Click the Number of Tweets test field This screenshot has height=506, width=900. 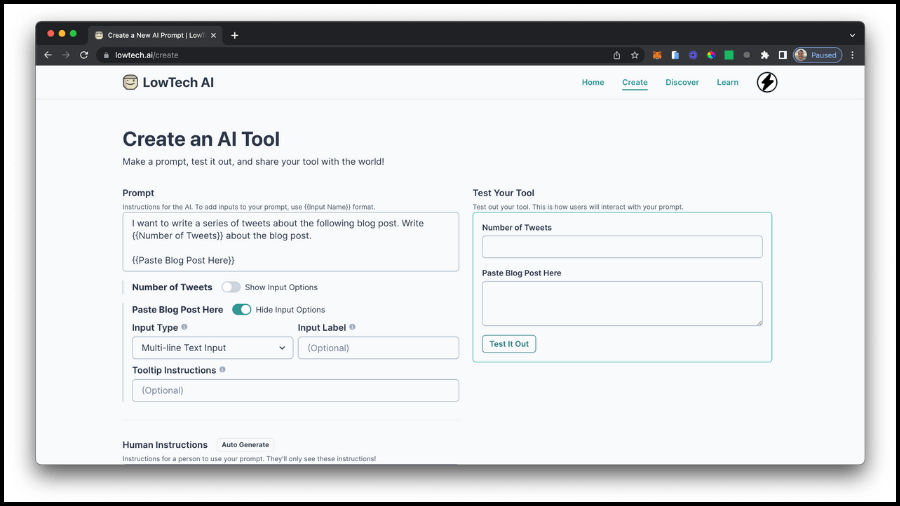[x=621, y=247]
